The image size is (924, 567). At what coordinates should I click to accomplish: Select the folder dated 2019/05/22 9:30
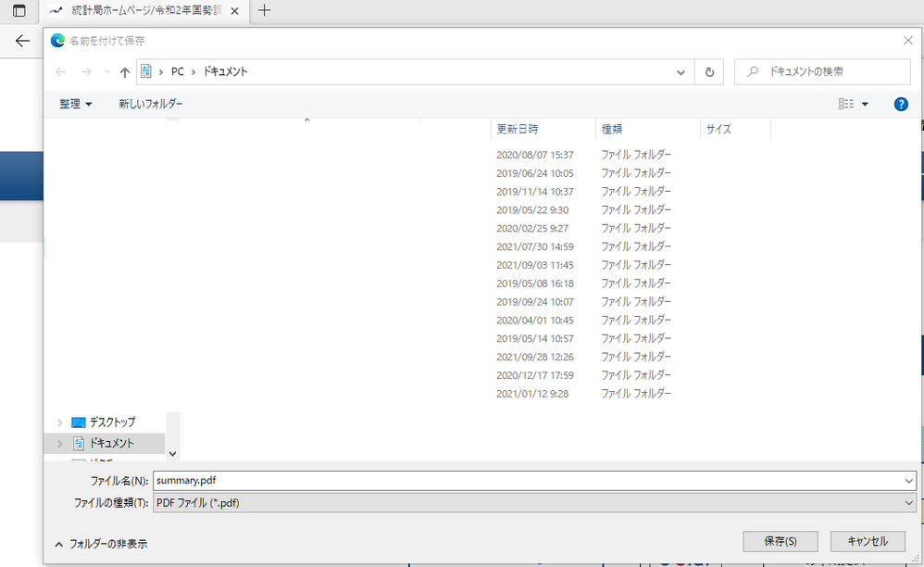[x=532, y=209]
